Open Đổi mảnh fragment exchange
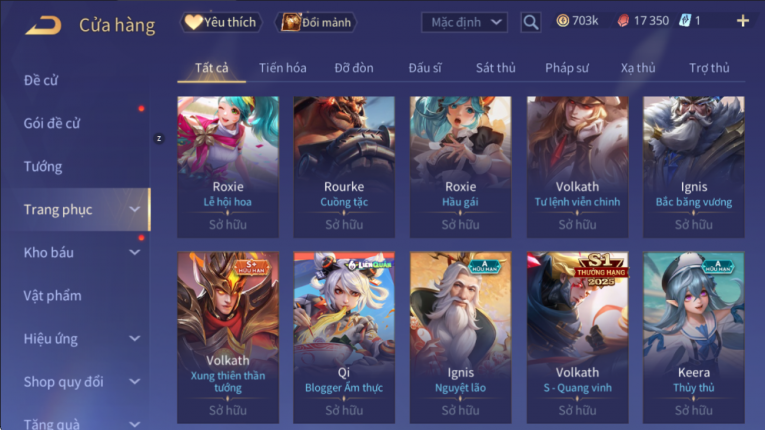The height and width of the screenshot is (430, 765). 316,22
